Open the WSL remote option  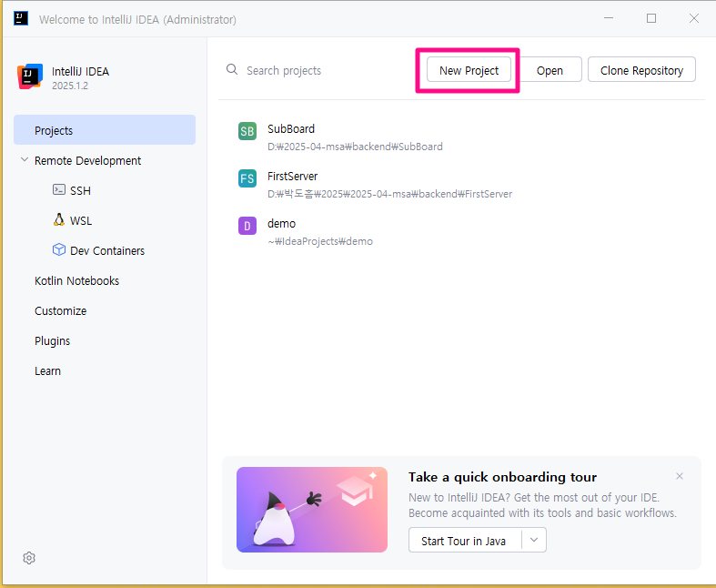(x=81, y=220)
